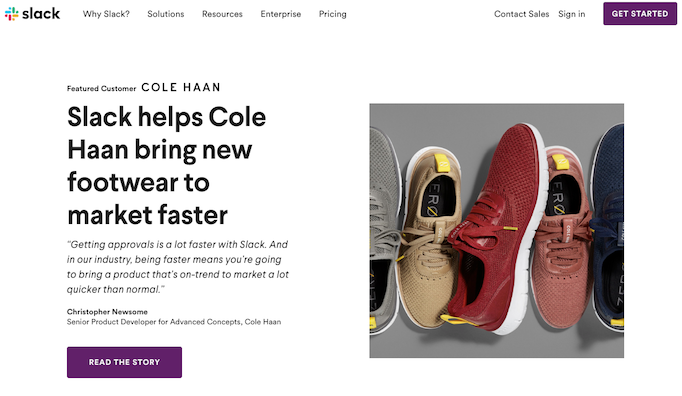The width and height of the screenshot is (682, 396).
Task: Click the READ THE STORY button
Action: point(124,362)
